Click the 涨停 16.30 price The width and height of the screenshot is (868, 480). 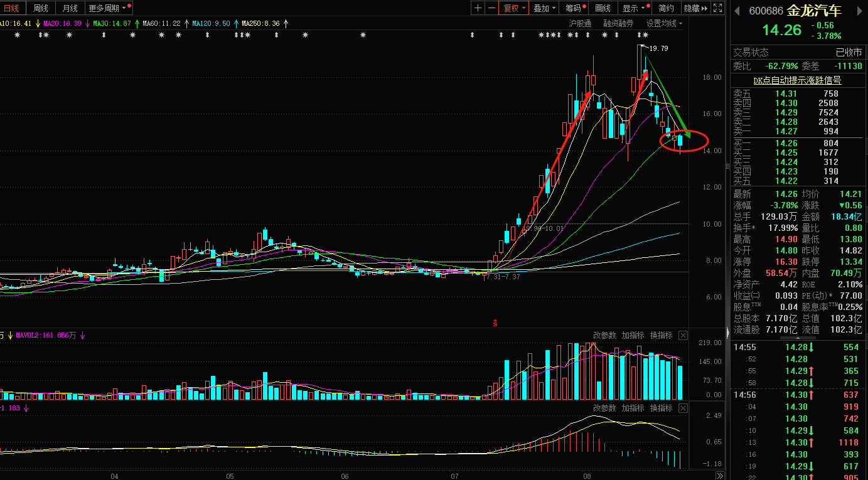786,262
